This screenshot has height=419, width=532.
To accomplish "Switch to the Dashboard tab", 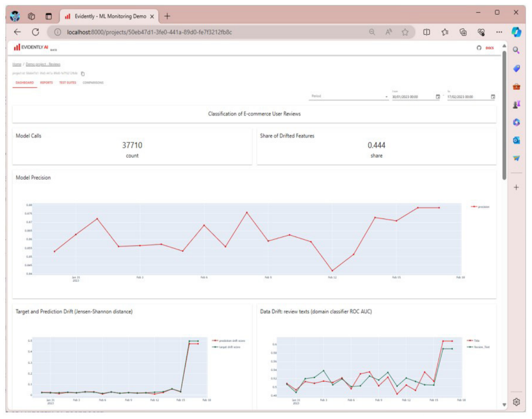I will coord(25,83).
